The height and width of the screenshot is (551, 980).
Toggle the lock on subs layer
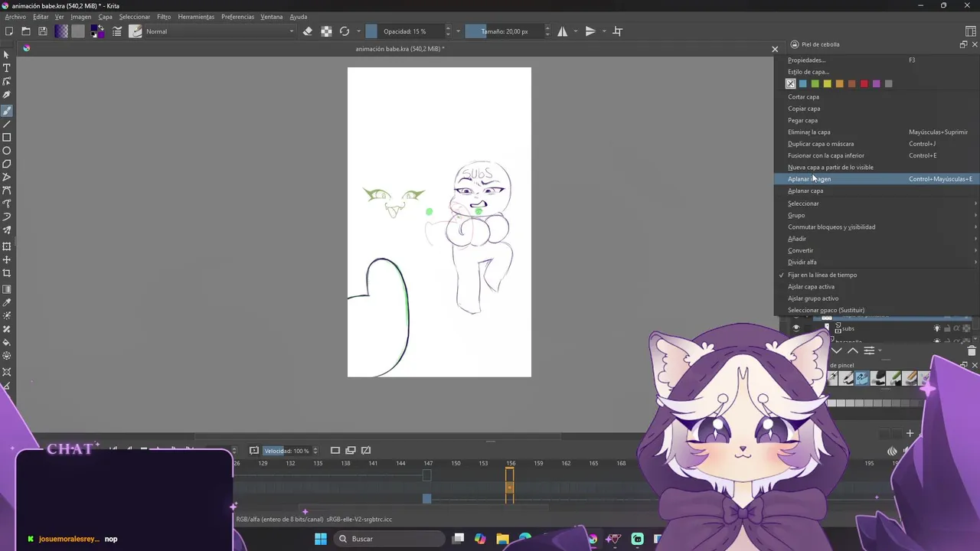[x=948, y=328]
